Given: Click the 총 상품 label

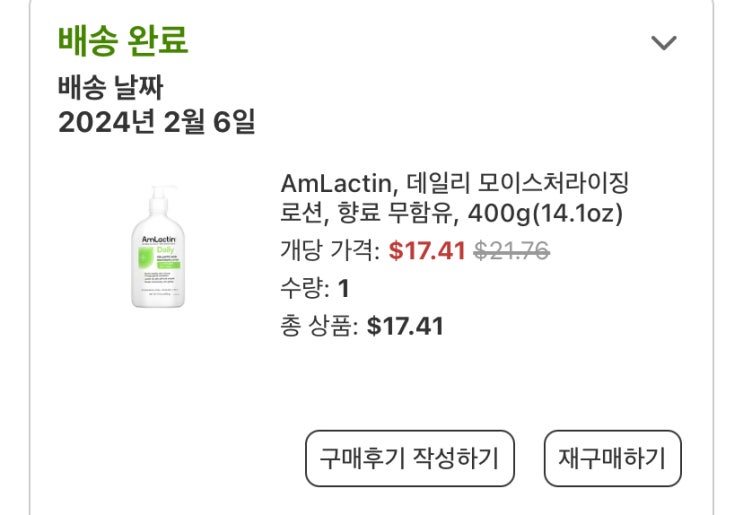Looking at the screenshot, I should click(x=319, y=326).
